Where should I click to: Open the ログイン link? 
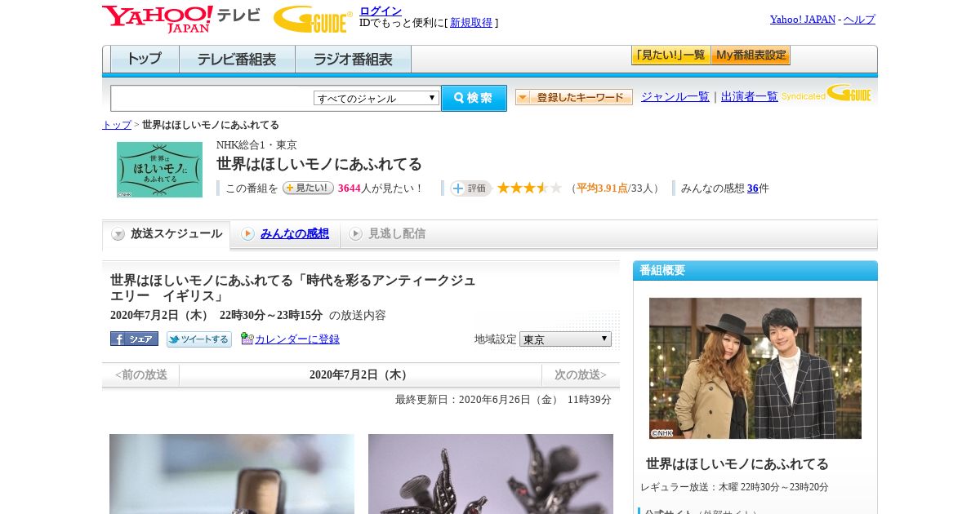(381, 11)
